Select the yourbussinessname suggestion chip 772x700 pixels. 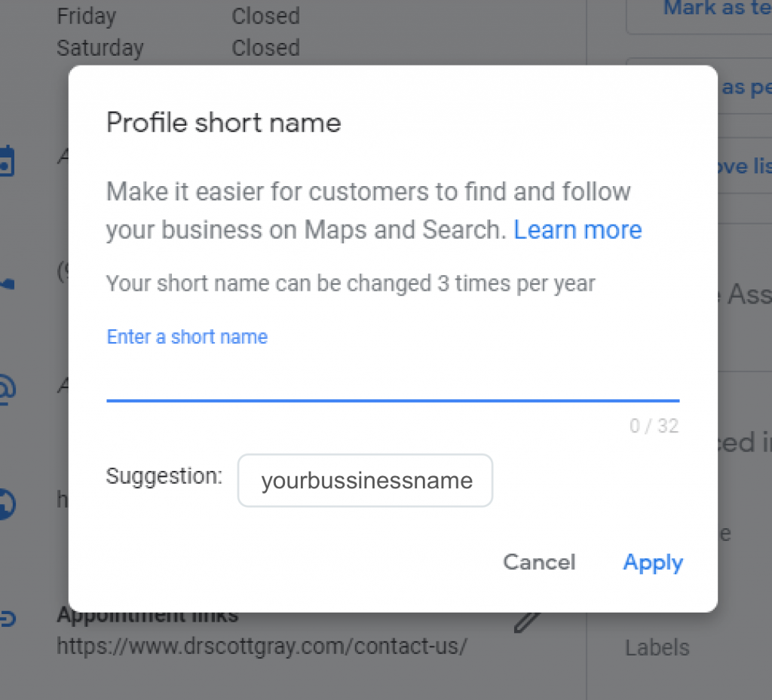365,480
